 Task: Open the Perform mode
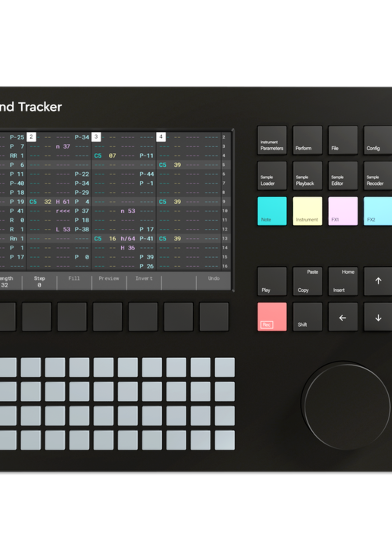307,140
